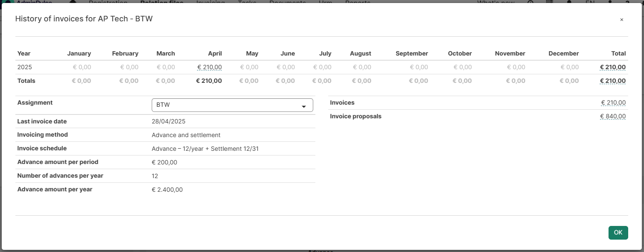Click the invoice schedule value text
The image size is (644, 252).
point(205,149)
